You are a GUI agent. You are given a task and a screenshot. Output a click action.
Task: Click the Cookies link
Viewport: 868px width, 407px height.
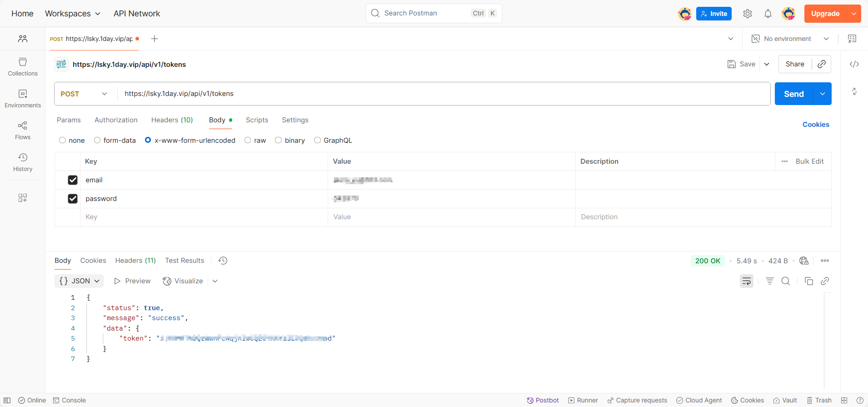(x=815, y=125)
